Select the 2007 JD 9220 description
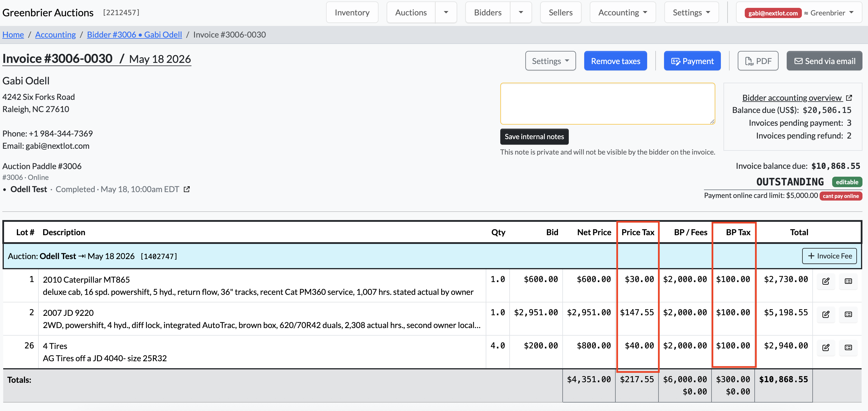The width and height of the screenshot is (868, 411). (x=68, y=313)
